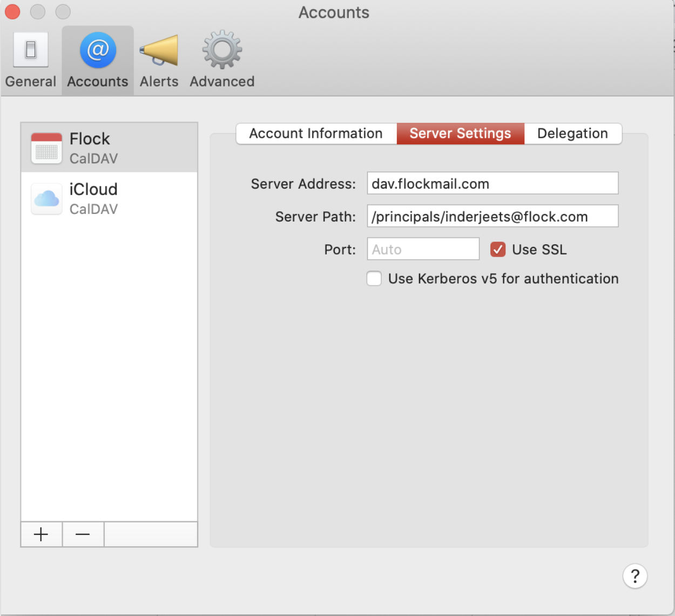Open the Delegation tab
The height and width of the screenshot is (616, 675).
tap(572, 133)
